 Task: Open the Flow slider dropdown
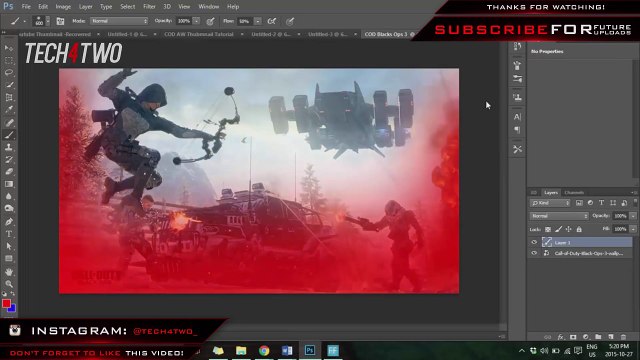(258, 21)
